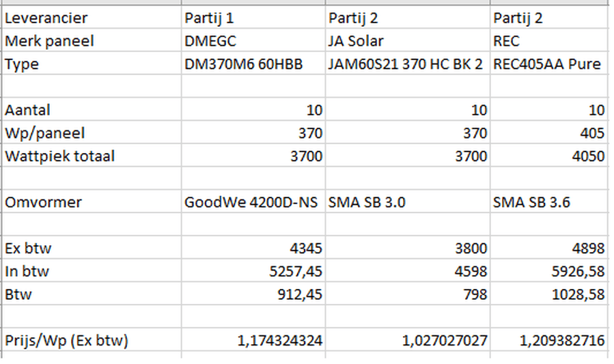Select the '4598' In btw value

tap(408, 271)
